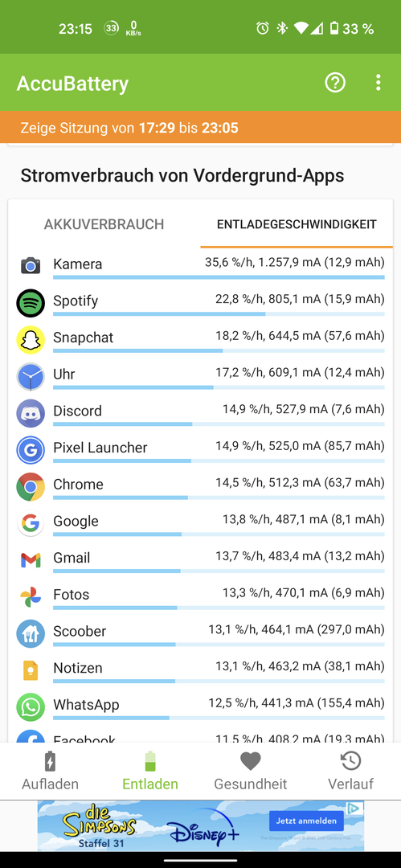This screenshot has width=401, height=868.
Task: Tap the WhatsApp app icon
Action: [x=31, y=707]
